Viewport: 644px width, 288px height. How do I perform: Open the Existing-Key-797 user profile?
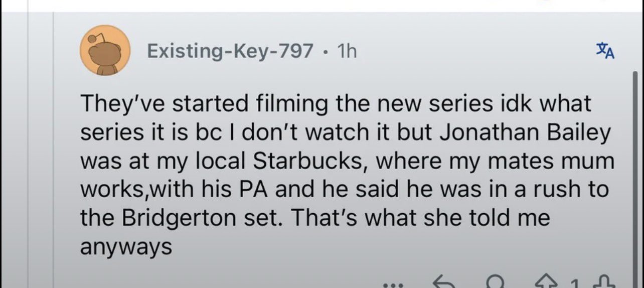click(230, 51)
